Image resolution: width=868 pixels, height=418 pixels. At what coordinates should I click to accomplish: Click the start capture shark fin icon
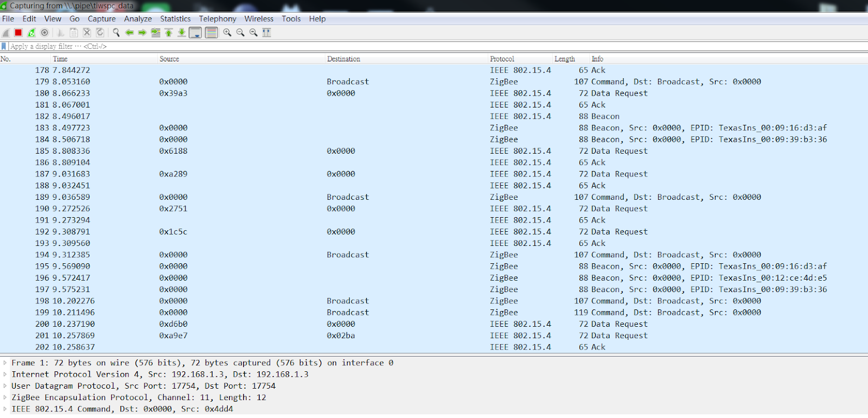pos(6,33)
